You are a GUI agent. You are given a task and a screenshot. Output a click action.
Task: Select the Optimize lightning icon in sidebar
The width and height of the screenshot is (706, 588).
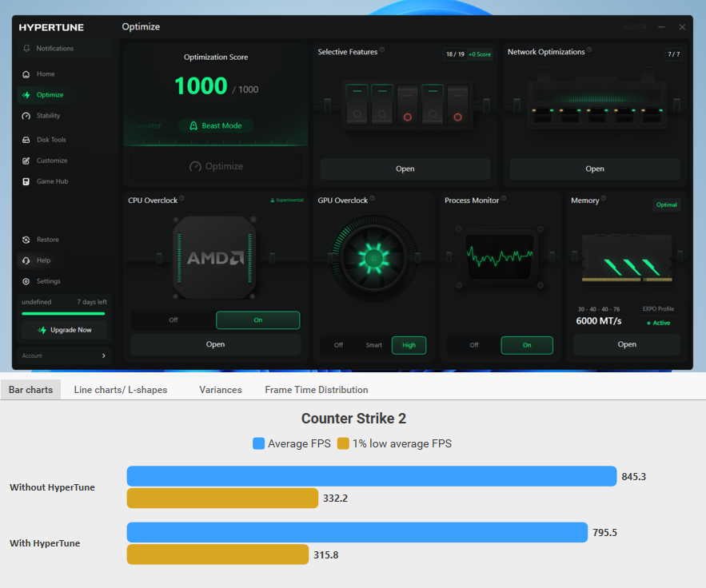pos(26,95)
